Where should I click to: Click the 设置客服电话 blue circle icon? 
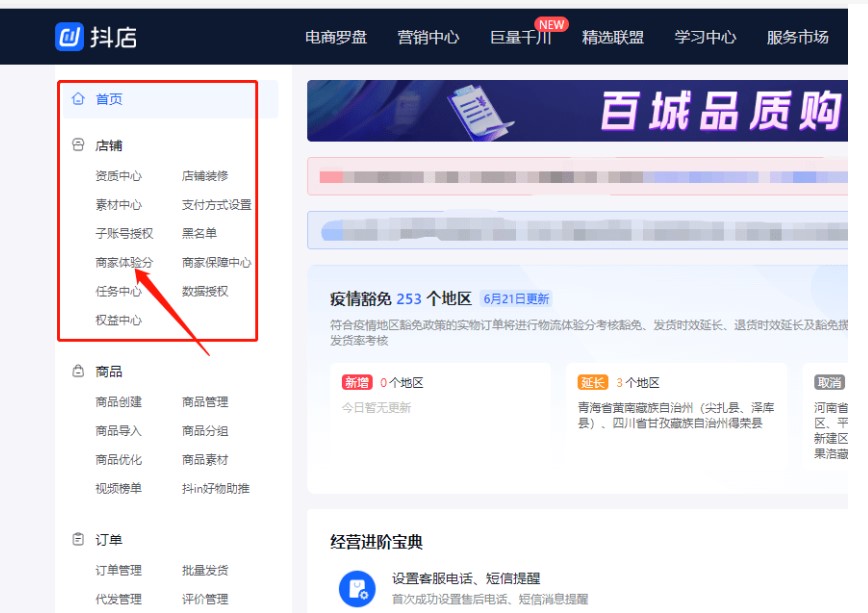coord(357,588)
